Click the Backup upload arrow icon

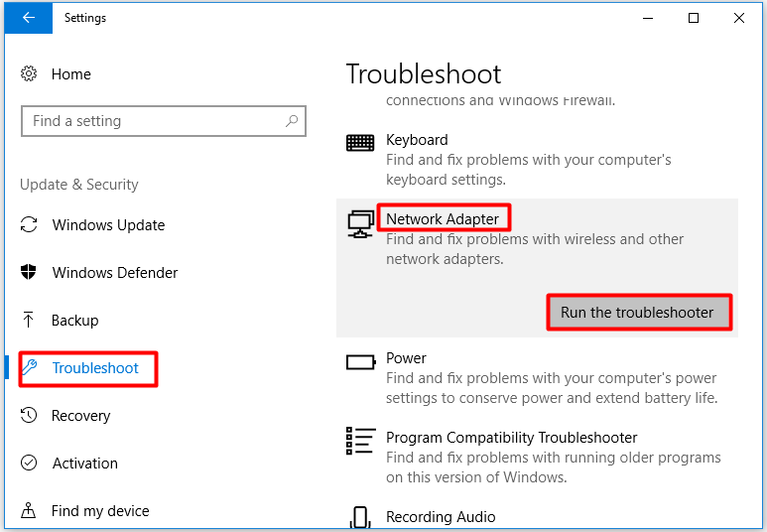[29, 320]
